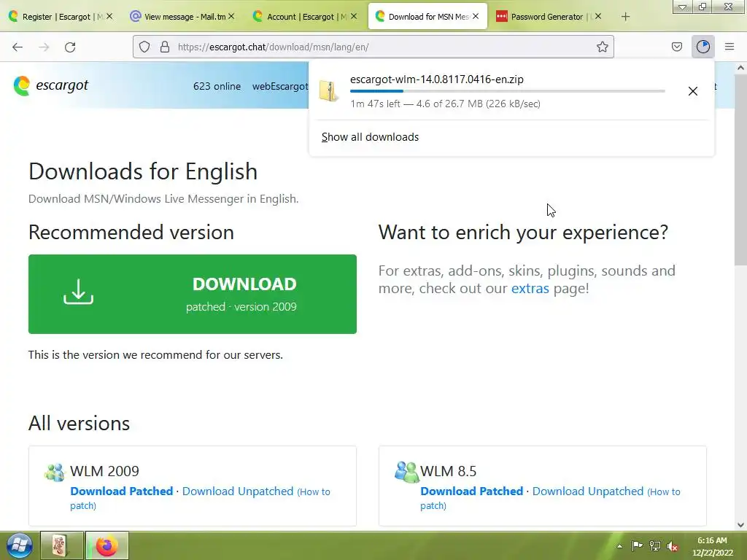
Task: Switch to Password Generator tab
Action: (547, 17)
